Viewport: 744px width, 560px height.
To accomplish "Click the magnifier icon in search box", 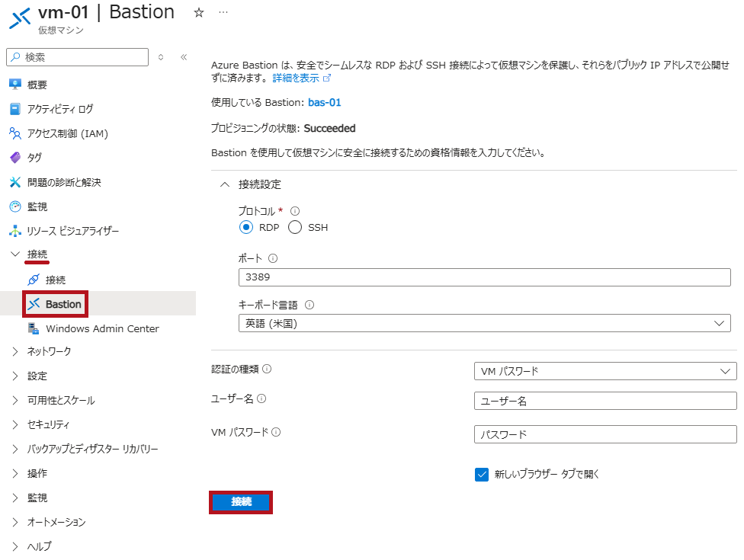I will pos(16,57).
